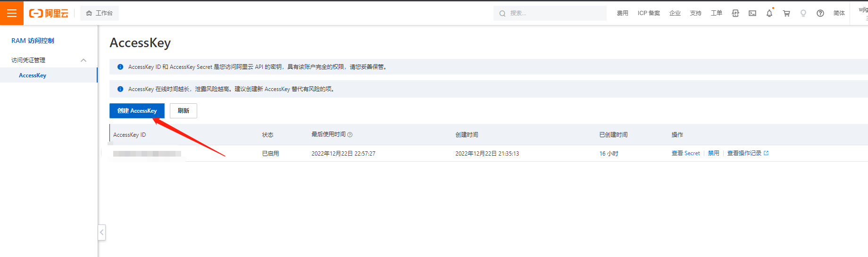Screen dimensions: 868x257
Task: Click the 创建 AccessKey button
Action: coord(137,111)
